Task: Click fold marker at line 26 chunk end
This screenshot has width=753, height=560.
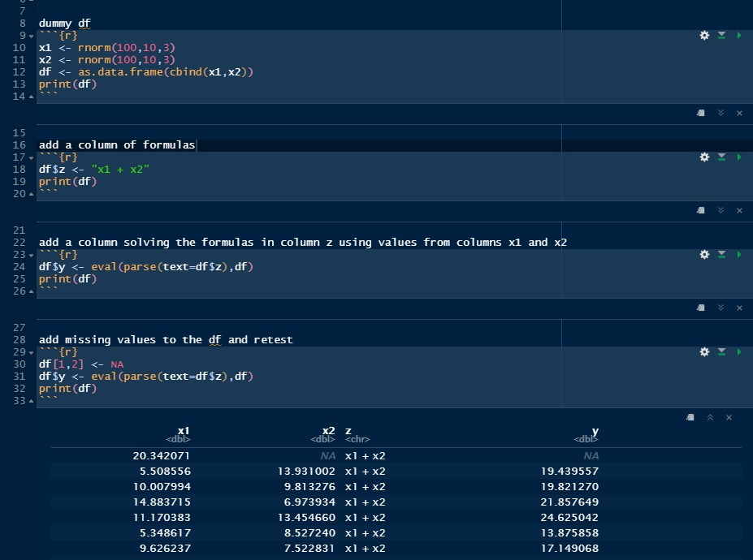Action: point(31,291)
